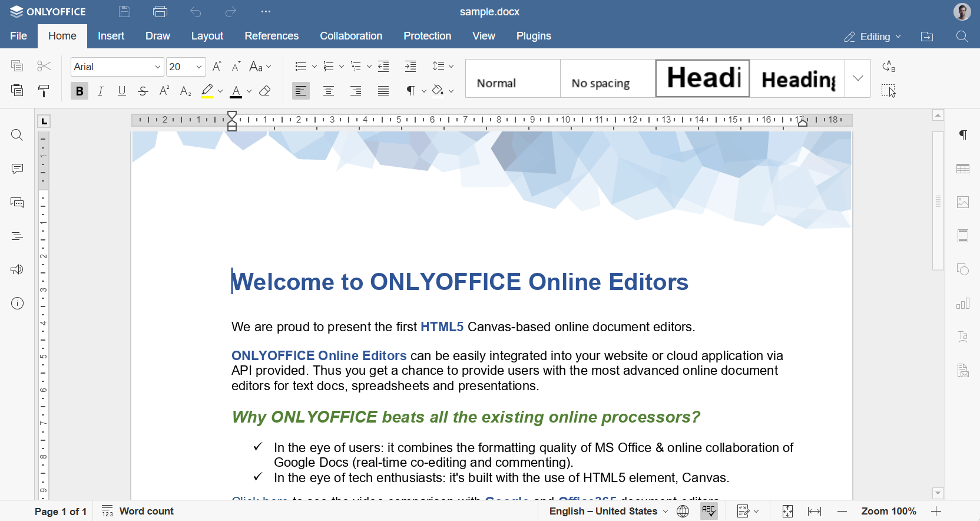The height and width of the screenshot is (521, 980).
Task: Increase paragraph indent
Action: pyautogui.click(x=410, y=66)
